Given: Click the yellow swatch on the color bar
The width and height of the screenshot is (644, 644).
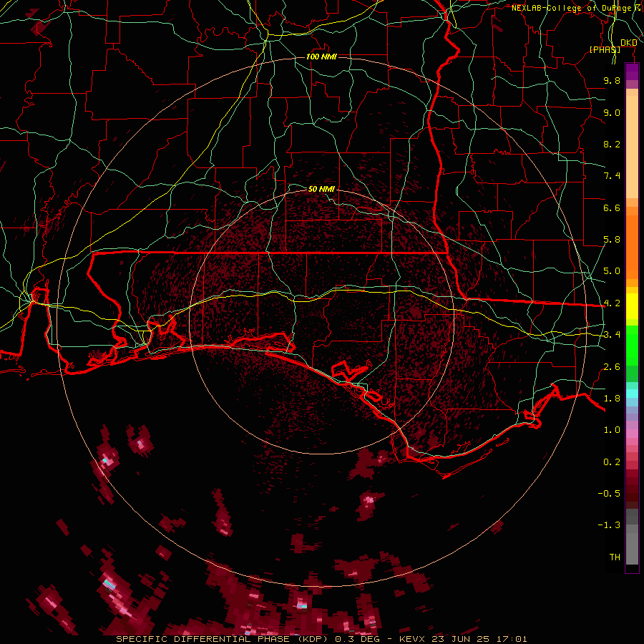Looking at the screenshot, I should point(632,306).
